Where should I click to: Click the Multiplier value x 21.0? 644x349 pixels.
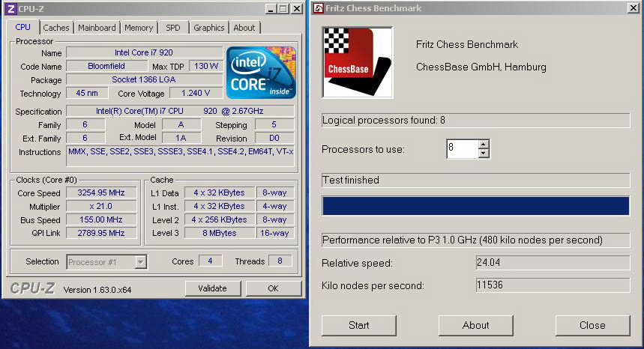(x=101, y=206)
